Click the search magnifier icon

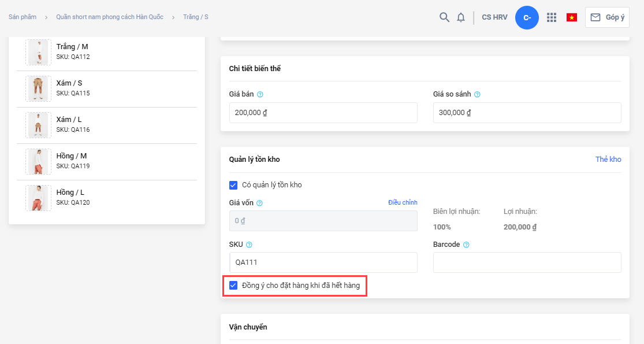(444, 17)
